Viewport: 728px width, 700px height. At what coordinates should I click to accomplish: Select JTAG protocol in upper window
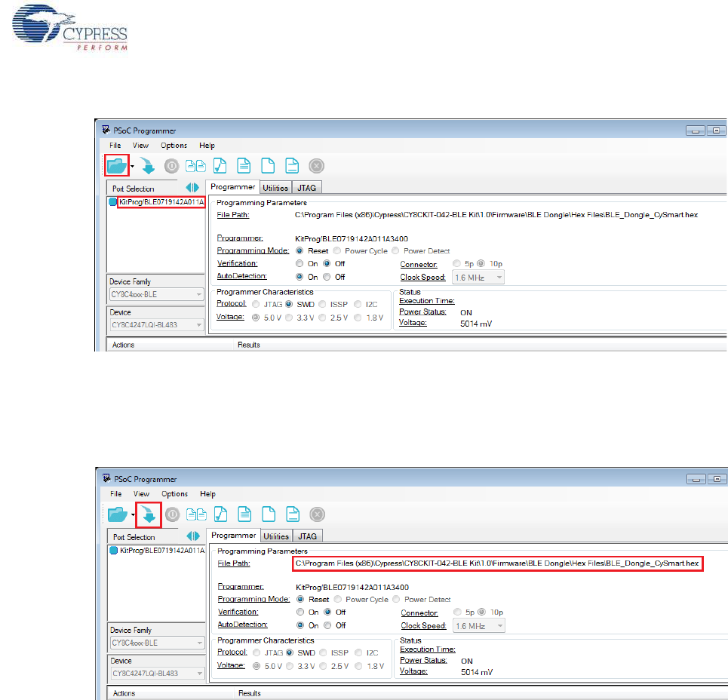[x=256, y=304]
